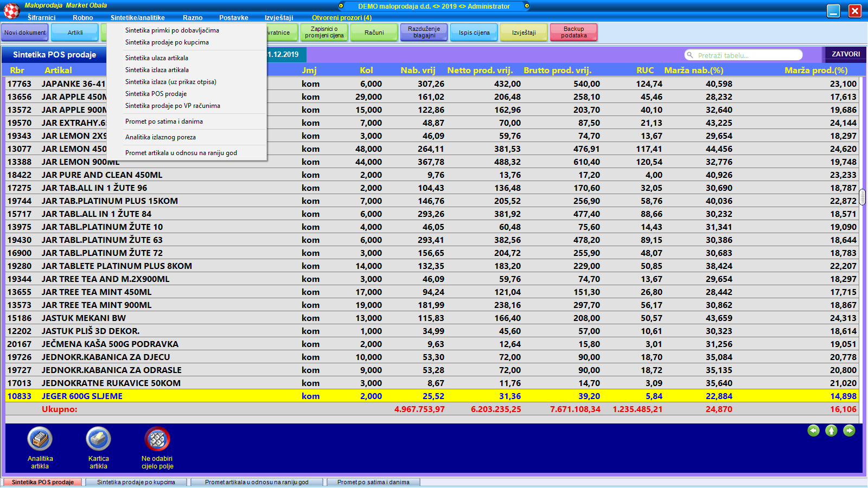Click the 'Ne odabiri cijelo polje' icon
The image size is (868, 488).
coord(157,439)
